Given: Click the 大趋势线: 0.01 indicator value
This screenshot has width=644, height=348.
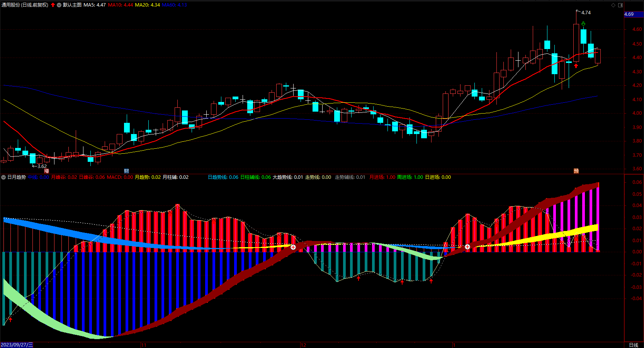Looking at the screenshot, I should [x=288, y=177].
